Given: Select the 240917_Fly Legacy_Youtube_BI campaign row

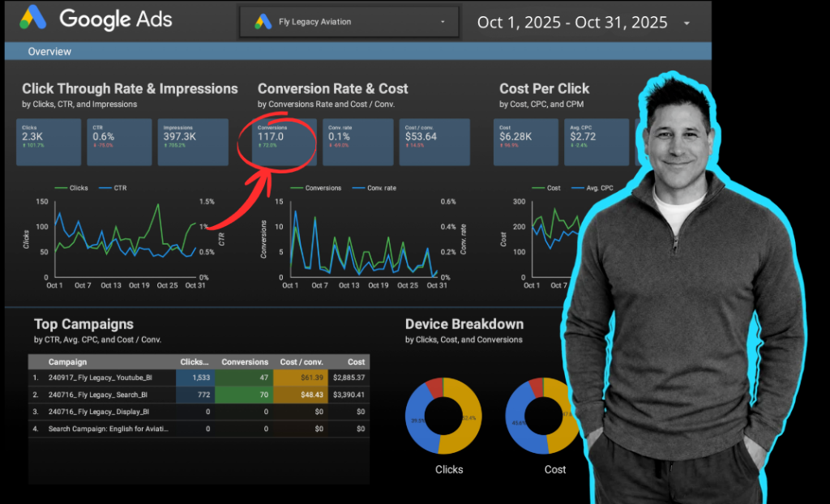Looking at the screenshot, I should [x=199, y=378].
